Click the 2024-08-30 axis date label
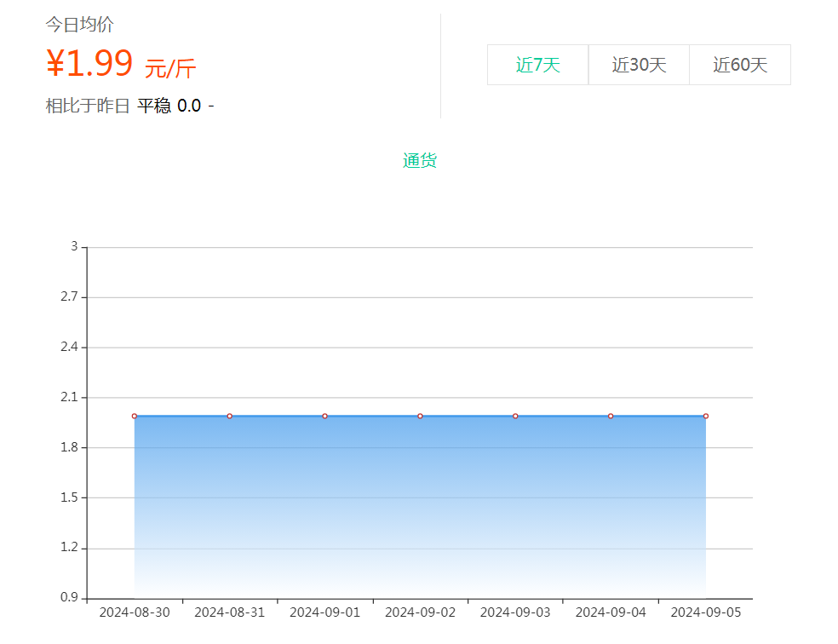Screen dimensions: 838x644 [135, 612]
